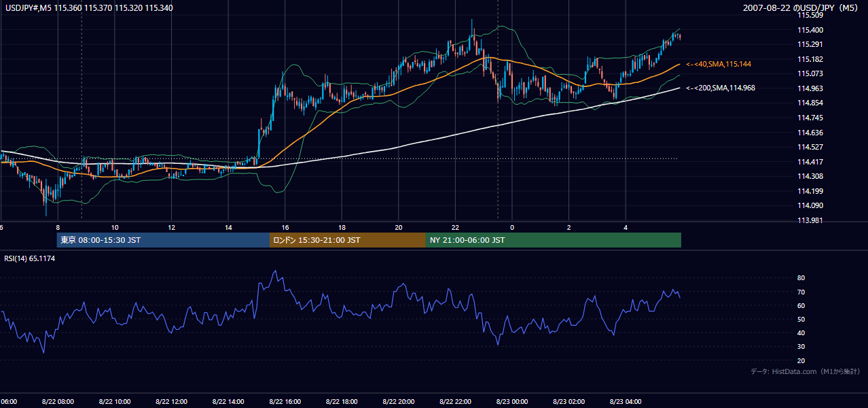Click the 200 SMA 114.968 label
The width and height of the screenshot is (868, 408).
[721, 88]
